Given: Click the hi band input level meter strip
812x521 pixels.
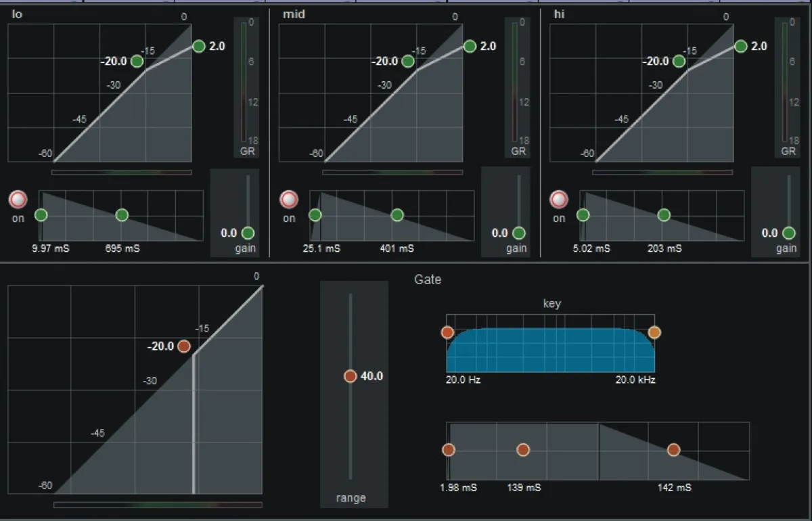Looking at the screenshot, I should coord(662,173).
